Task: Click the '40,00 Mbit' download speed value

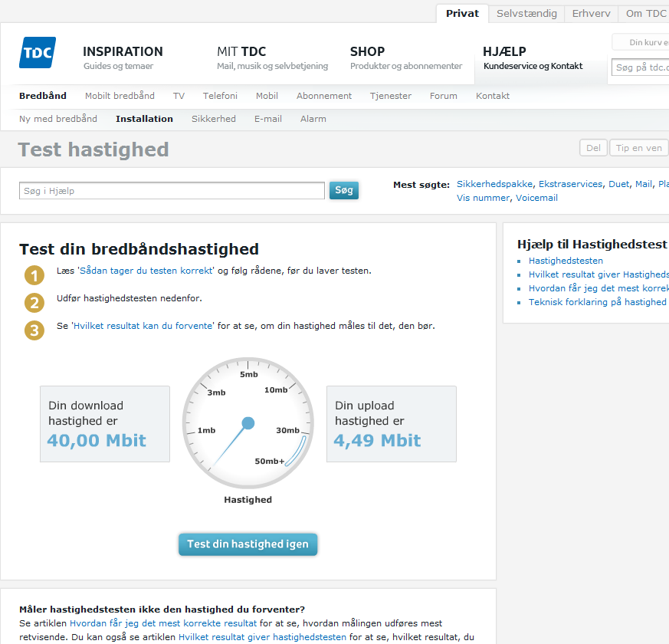Action: pos(97,440)
